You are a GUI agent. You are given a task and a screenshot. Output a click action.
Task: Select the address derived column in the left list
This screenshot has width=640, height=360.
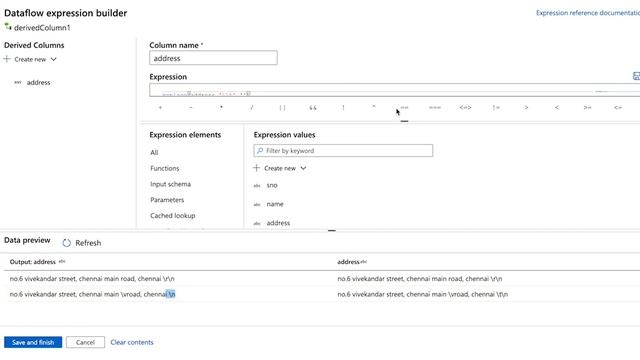(38, 82)
